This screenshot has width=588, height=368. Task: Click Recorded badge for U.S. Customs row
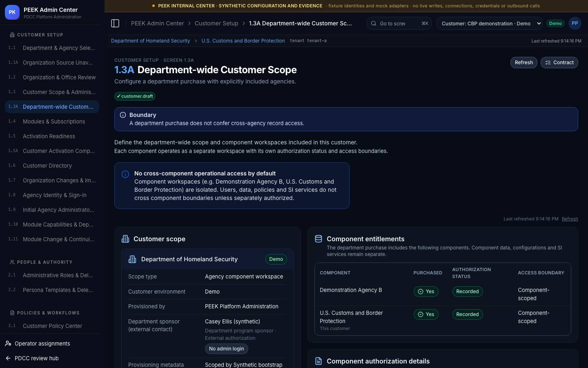(468, 314)
